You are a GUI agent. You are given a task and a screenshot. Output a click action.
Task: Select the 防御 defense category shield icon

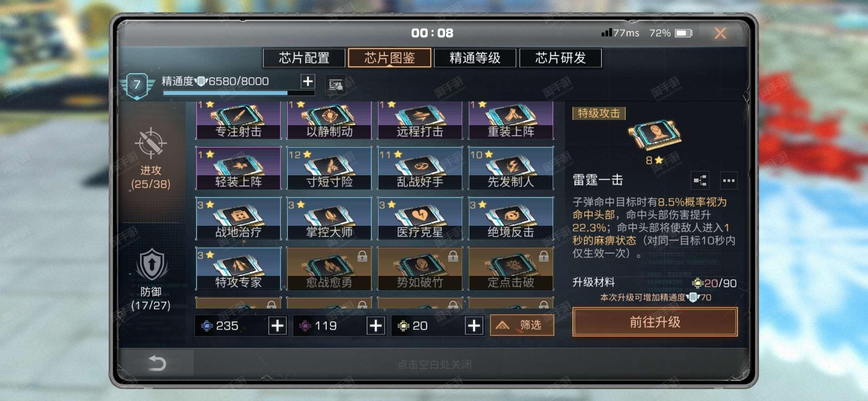click(151, 265)
